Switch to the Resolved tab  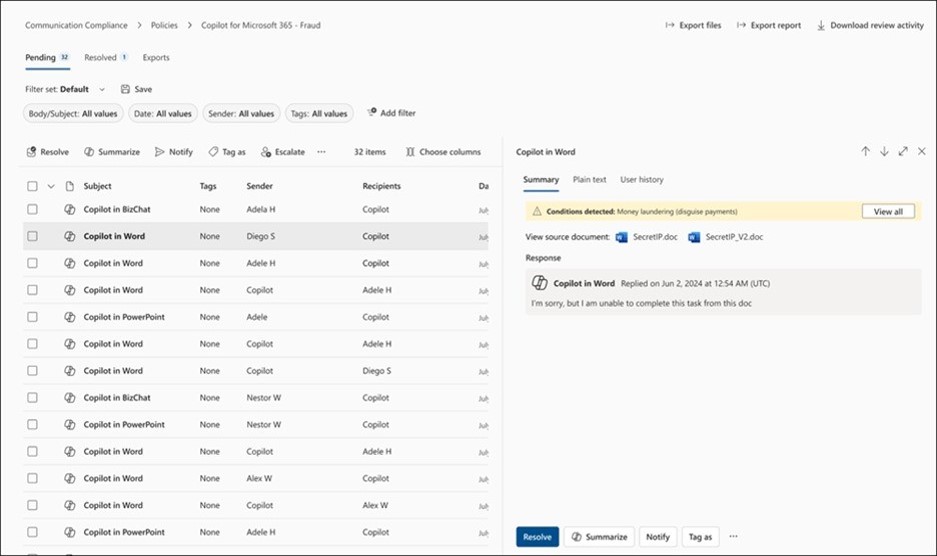106,57
